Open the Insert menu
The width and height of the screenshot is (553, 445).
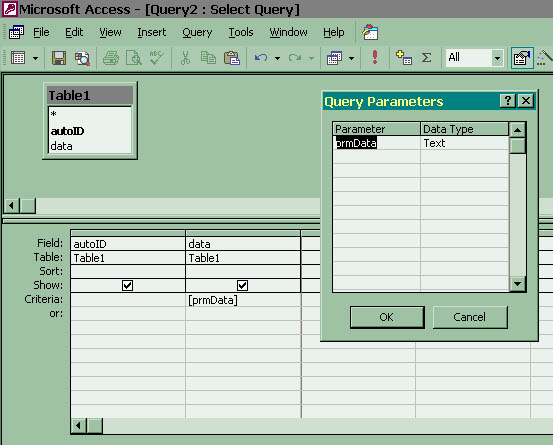point(152,32)
